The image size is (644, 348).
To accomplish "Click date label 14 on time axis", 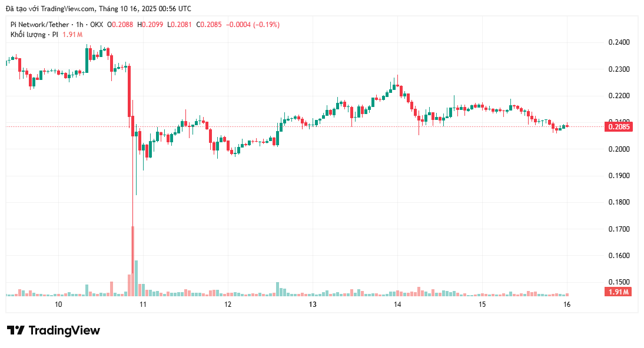I will click(x=397, y=304).
